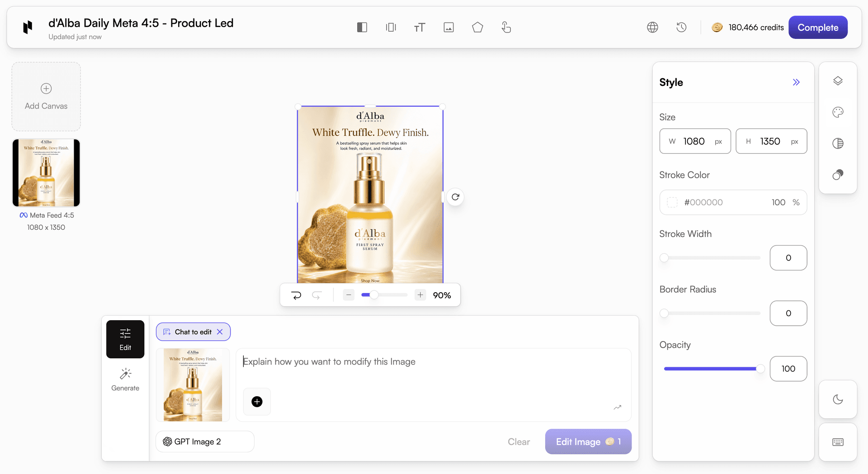
Task: Click the regenerate icon beside the canvas
Action: click(455, 197)
